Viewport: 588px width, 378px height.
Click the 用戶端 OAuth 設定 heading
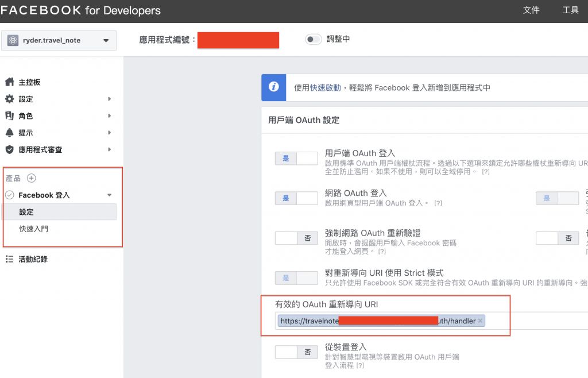click(x=304, y=120)
